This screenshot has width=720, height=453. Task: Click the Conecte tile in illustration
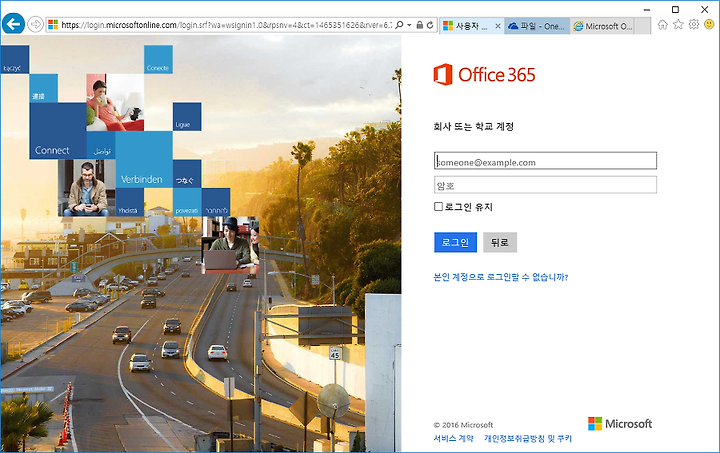click(158, 59)
